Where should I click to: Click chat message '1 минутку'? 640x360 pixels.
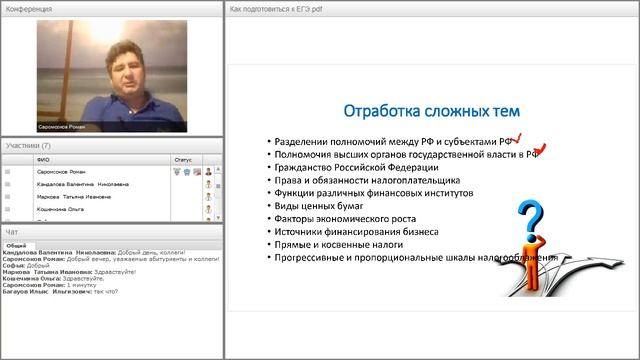tap(81, 285)
